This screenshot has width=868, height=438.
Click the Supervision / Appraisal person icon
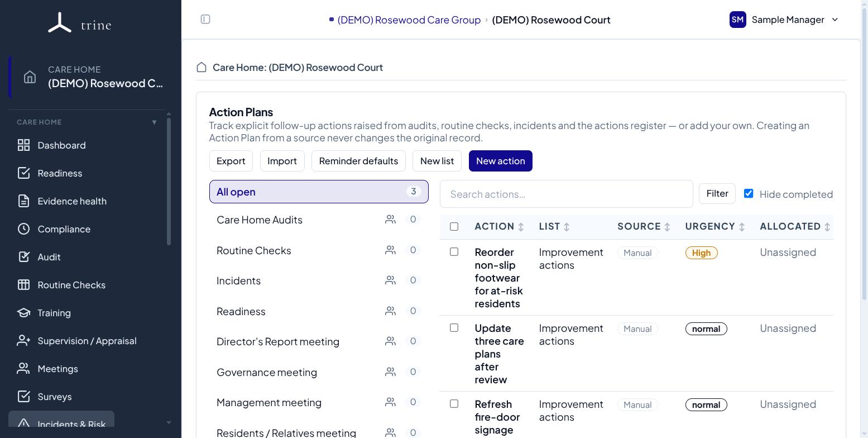pyautogui.click(x=23, y=341)
